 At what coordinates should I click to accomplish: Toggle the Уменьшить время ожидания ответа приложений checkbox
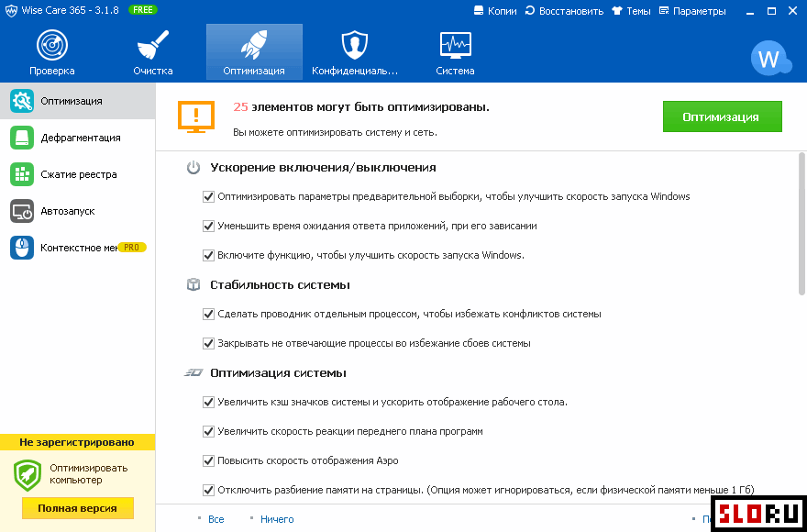[x=208, y=226]
